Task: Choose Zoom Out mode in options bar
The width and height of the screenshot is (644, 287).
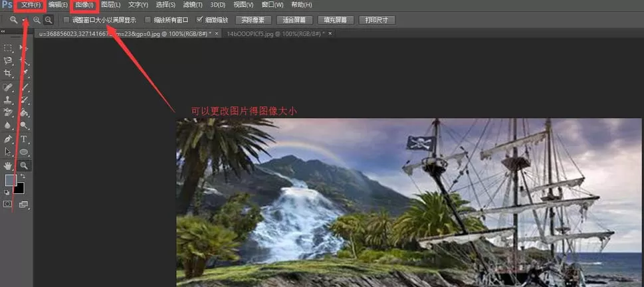Action: point(49,20)
